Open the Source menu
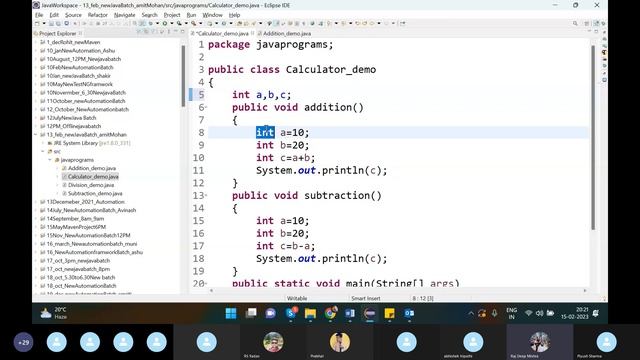The image size is (640, 360). point(73,15)
